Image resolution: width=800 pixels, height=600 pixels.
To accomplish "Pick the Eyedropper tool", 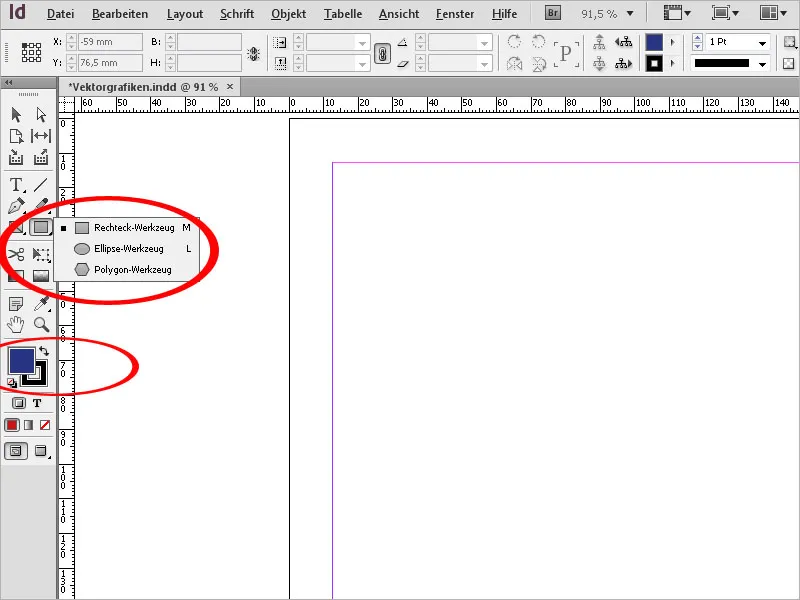I will click(x=41, y=302).
